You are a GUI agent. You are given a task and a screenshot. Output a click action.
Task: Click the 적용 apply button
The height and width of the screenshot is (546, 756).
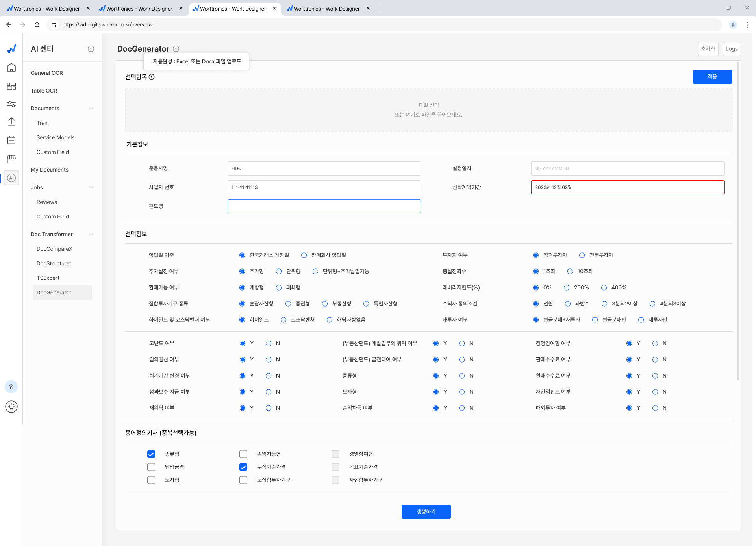click(x=712, y=76)
